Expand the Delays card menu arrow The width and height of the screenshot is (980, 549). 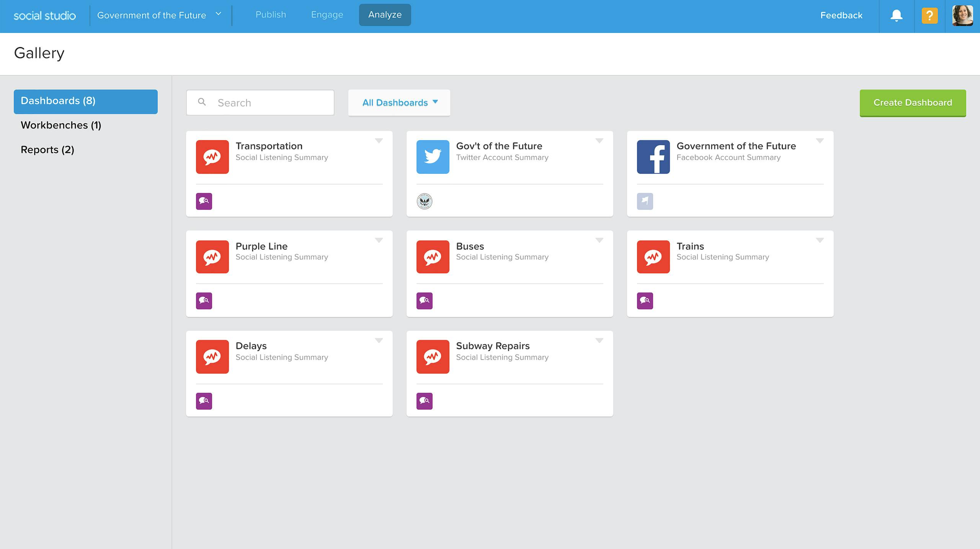point(379,341)
